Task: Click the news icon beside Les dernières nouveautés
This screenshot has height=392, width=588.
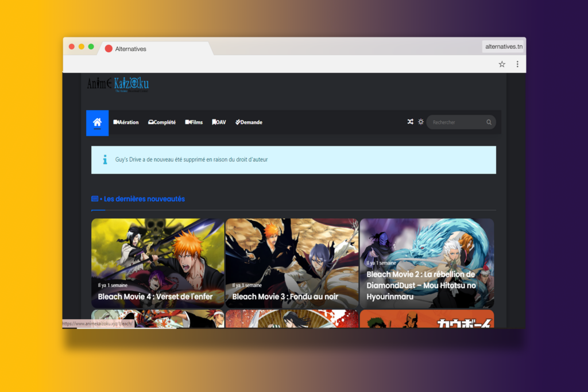Action: 95,199
